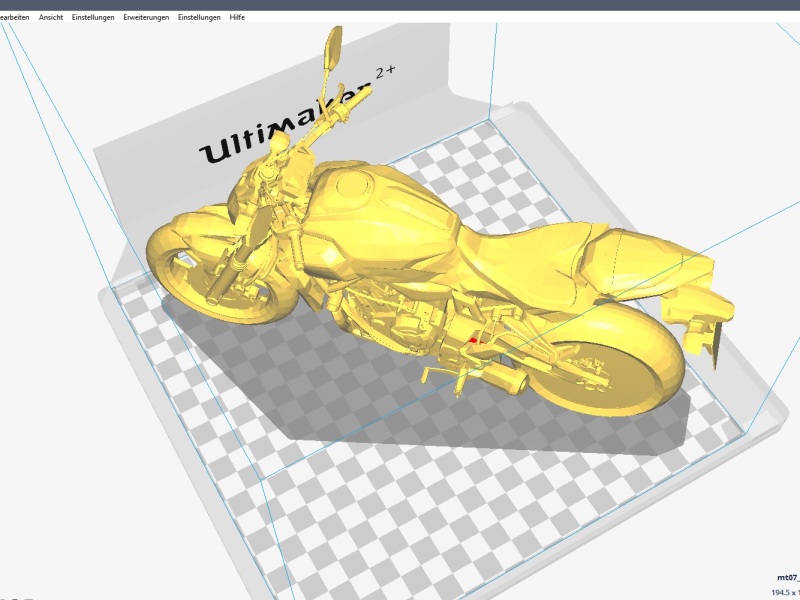Open the Erweiterungen menu

click(x=146, y=17)
